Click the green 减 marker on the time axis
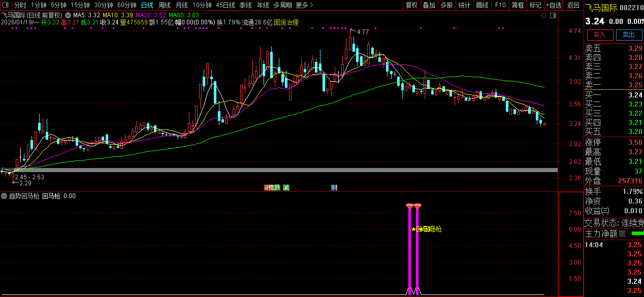Screen dimensions: 644x297 (286, 188)
